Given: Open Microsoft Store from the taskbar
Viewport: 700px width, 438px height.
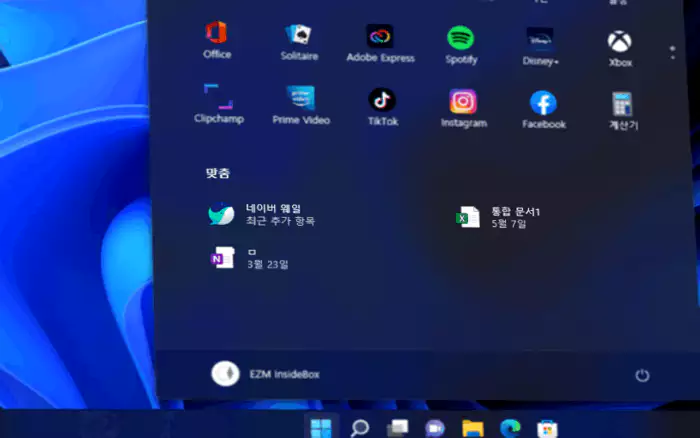Looking at the screenshot, I should pyautogui.click(x=547, y=429).
